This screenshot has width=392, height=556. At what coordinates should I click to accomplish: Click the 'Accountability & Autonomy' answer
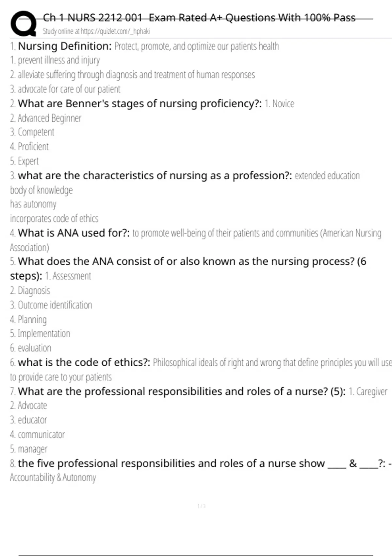click(x=53, y=478)
